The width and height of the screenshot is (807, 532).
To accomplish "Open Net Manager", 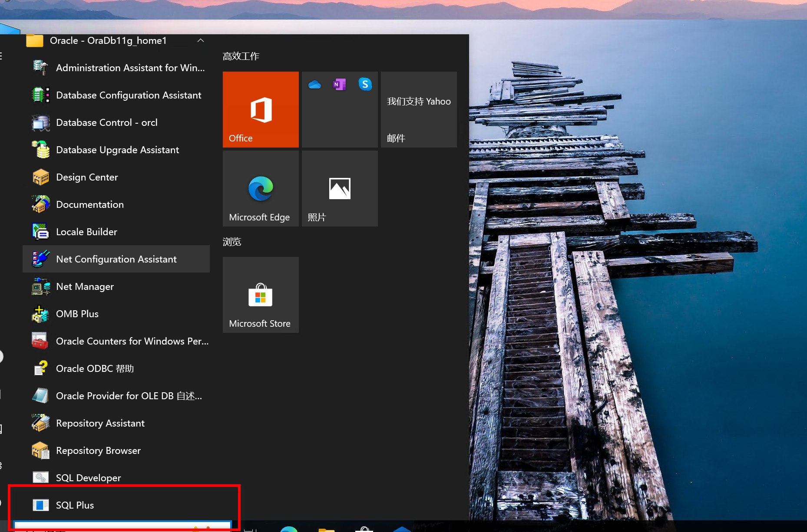I will [x=85, y=287].
